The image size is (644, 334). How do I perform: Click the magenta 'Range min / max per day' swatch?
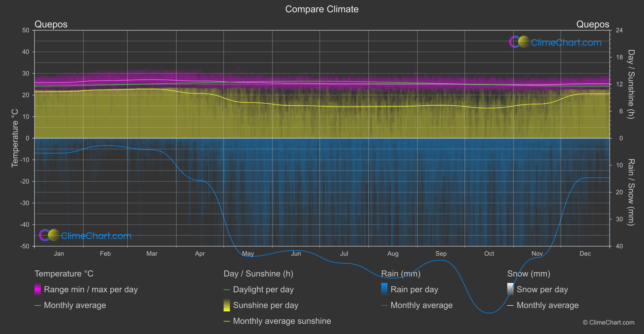(38, 289)
